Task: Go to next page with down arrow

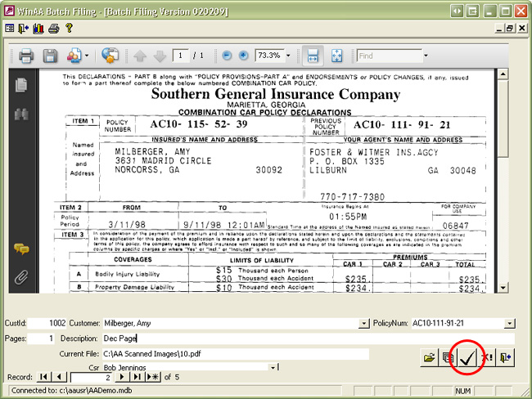Action: coord(160,56)
